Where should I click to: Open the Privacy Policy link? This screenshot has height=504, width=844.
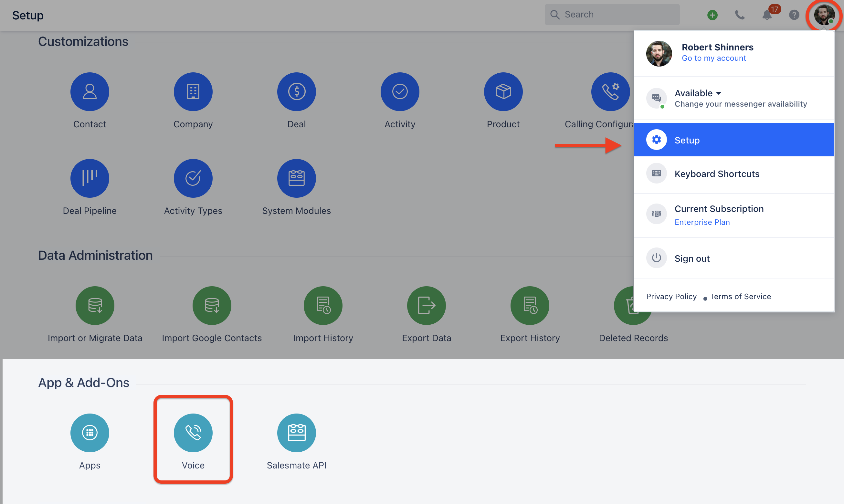[671, 297]
